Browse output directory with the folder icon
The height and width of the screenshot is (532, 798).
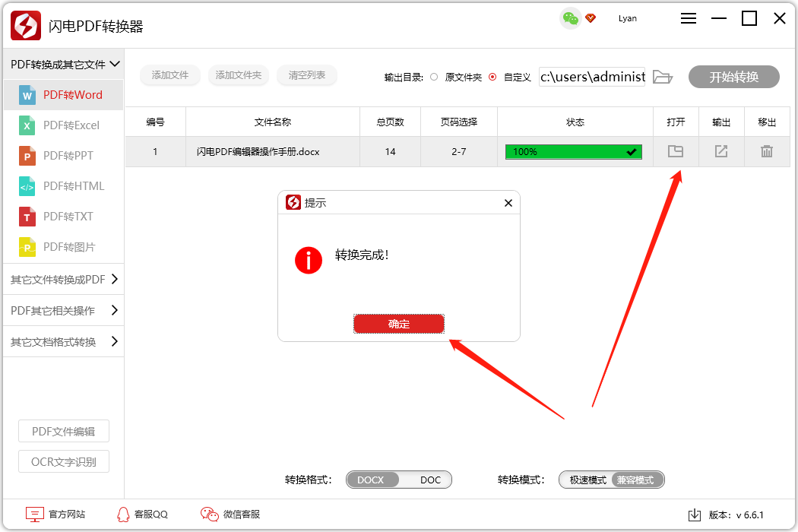coord(663,77)
